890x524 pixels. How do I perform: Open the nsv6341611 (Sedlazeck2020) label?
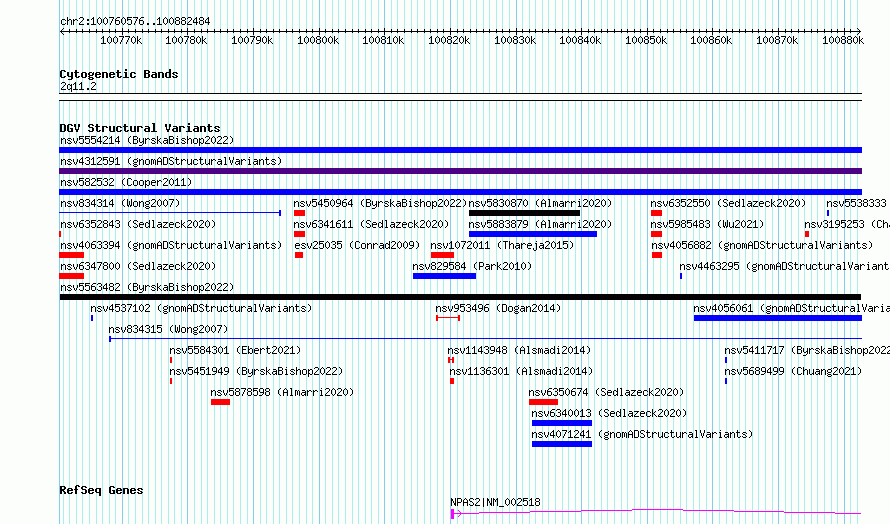click(x=371, y=224)
